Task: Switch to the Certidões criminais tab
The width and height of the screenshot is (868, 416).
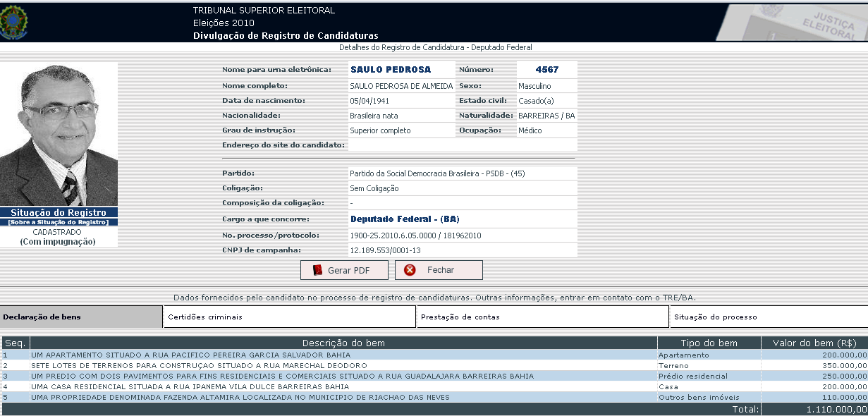Action: click(289, 317)
